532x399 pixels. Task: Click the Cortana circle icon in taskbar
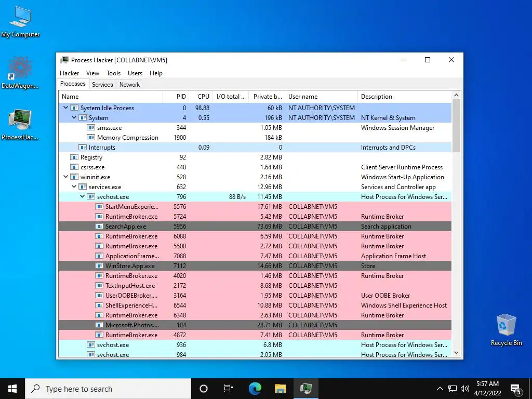pyautogui.click(x=204, y=389)
